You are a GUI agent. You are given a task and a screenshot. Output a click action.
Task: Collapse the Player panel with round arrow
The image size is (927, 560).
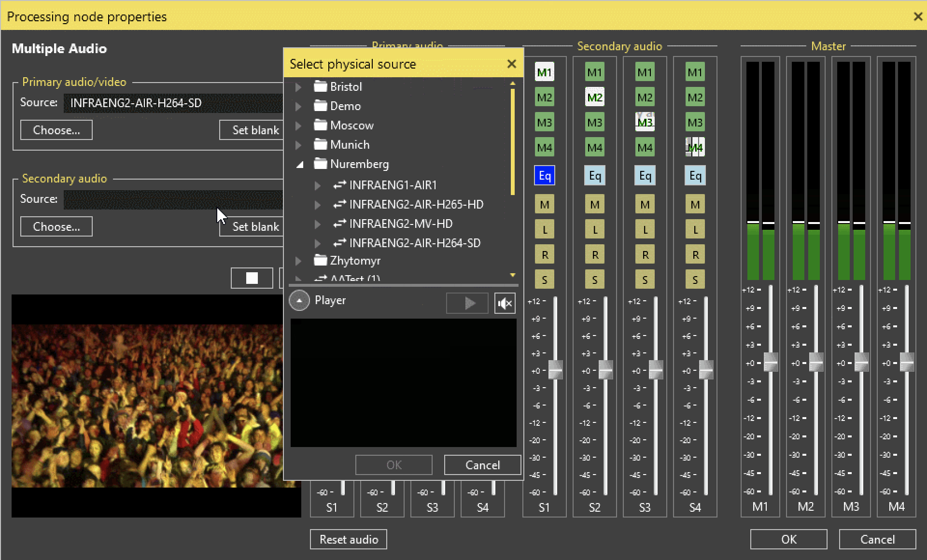pyautogui.click(x=299, y=301)
